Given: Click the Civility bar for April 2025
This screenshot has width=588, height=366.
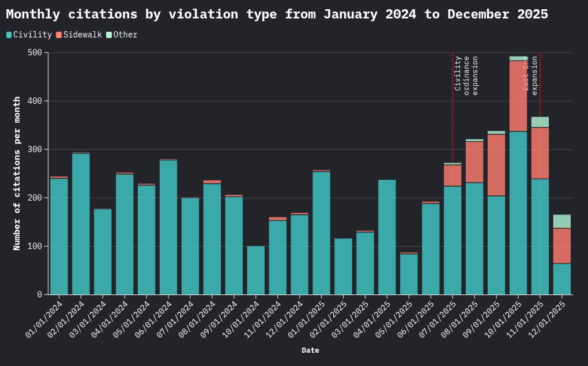Looking at the screenshot, I should click(x=387, y=237).
